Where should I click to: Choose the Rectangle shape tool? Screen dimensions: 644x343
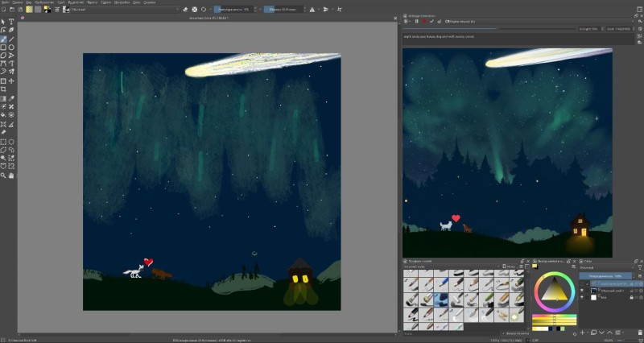pos(4,48)
